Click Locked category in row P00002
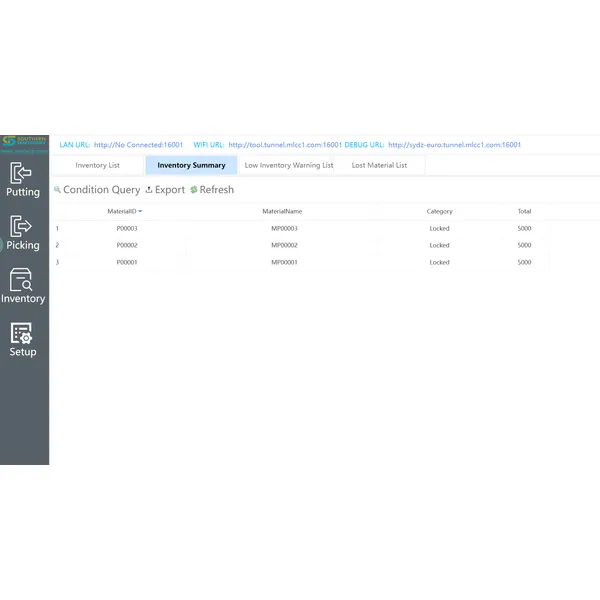This screenshot has height=600, width=600. 439,245
